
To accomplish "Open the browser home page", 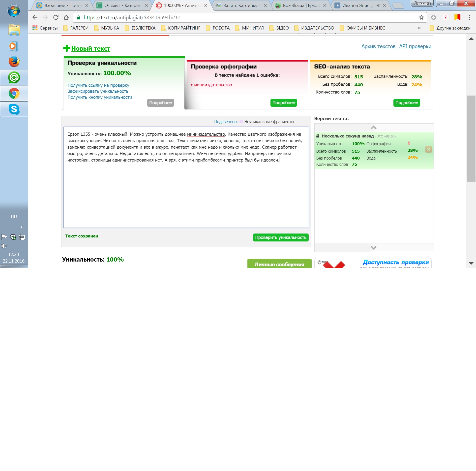I will click(x=66, y=17).
